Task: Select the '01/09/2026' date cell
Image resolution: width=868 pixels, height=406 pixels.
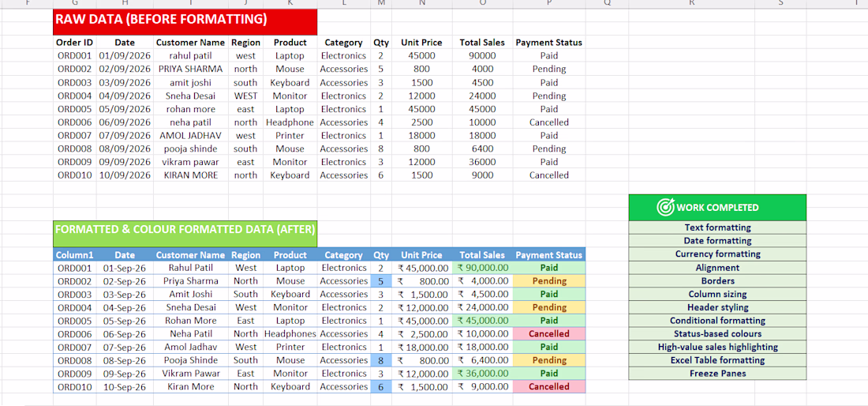Action: tap(125, 55)
